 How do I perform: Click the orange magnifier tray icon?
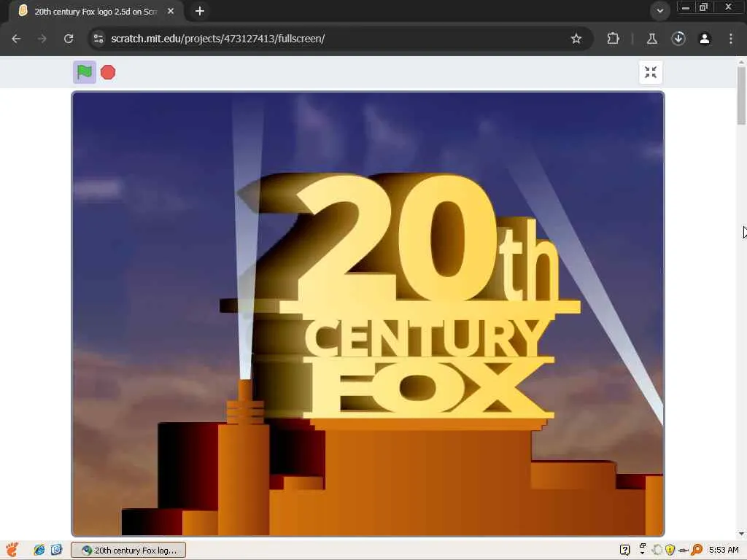point(697,550)
